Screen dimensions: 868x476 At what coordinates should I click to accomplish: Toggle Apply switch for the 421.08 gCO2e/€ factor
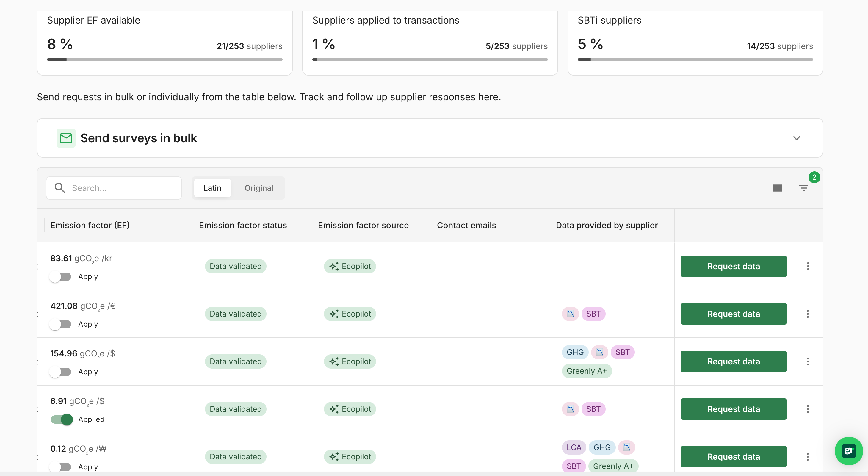[x=61, y=324]
